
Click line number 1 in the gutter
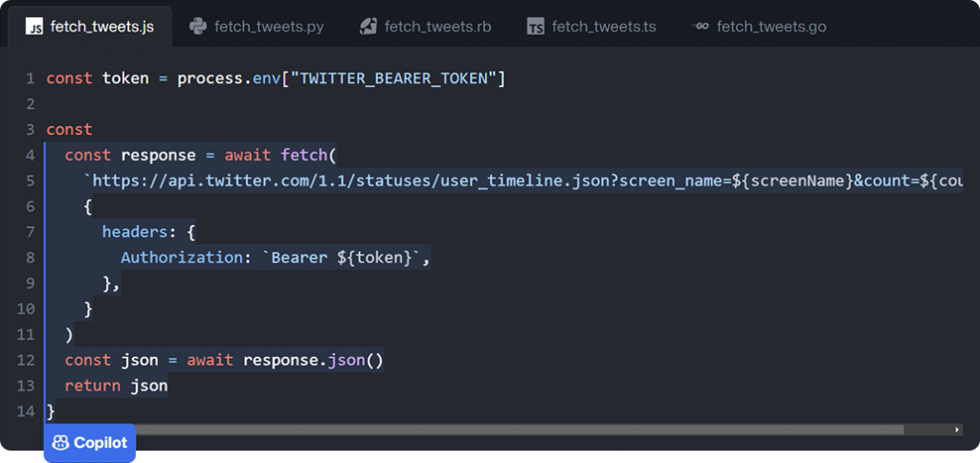pyautogui.click(x=30, y=78)
